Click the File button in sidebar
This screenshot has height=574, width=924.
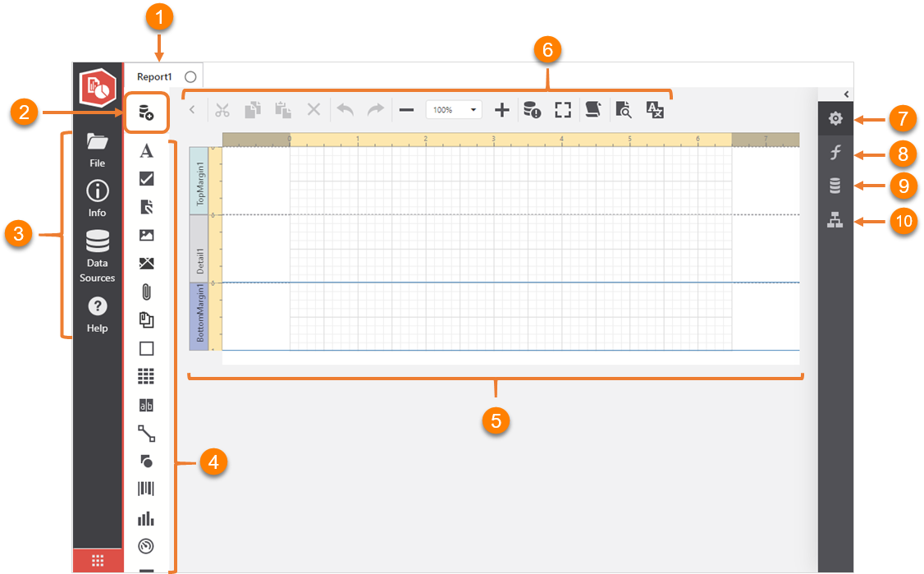97,152
